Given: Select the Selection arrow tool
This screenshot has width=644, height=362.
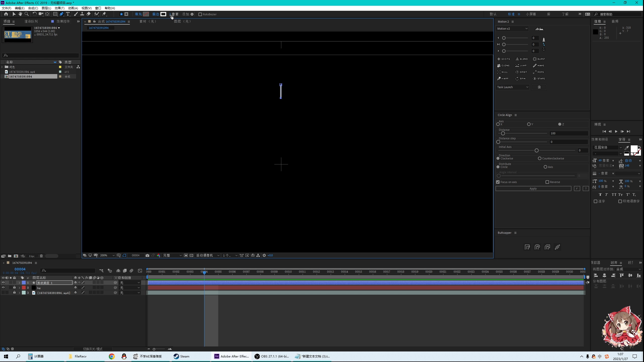Looking at the screenshot, I should click(14, 14).
